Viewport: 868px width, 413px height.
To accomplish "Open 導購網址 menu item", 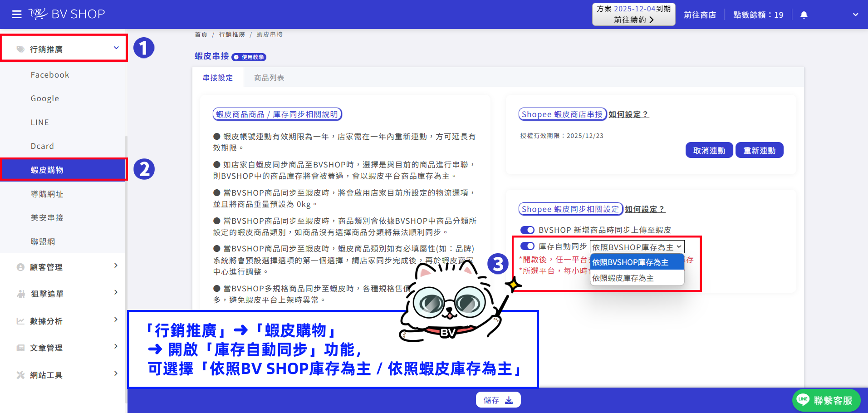I will [47, 194].
